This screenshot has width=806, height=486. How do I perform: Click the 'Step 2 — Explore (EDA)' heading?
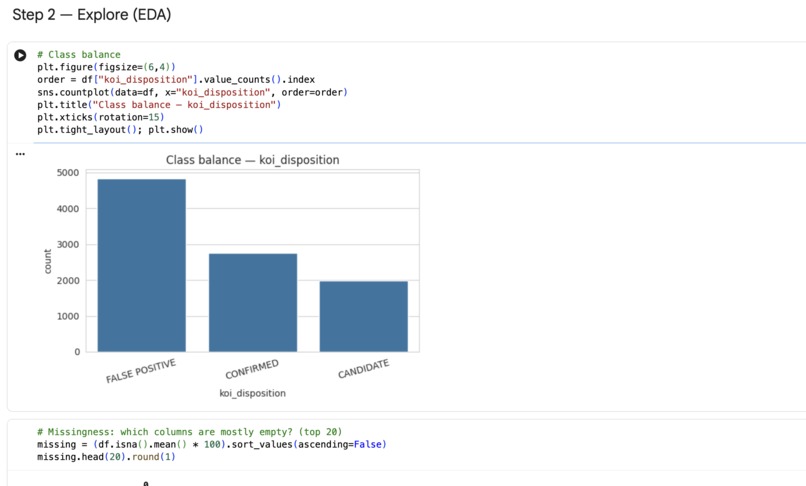(x=91, y=14)
